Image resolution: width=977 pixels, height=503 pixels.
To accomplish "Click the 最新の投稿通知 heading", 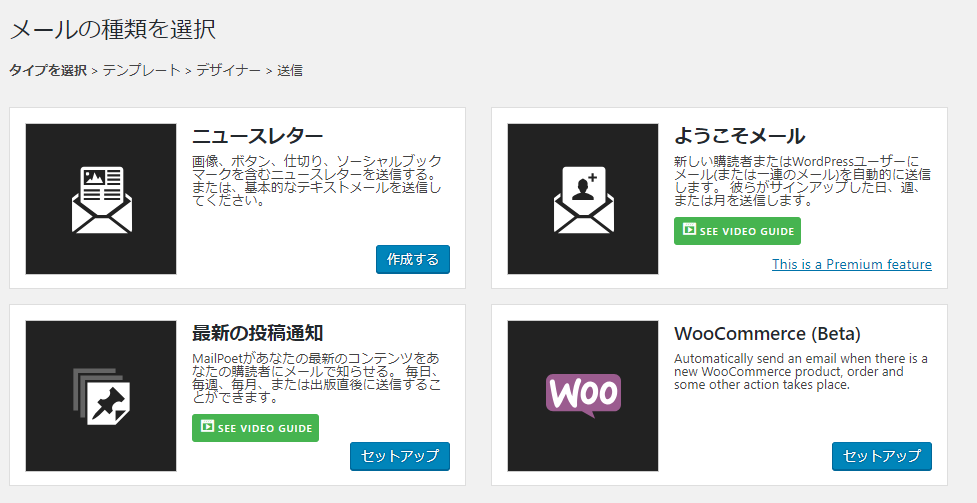I will 257,333.
